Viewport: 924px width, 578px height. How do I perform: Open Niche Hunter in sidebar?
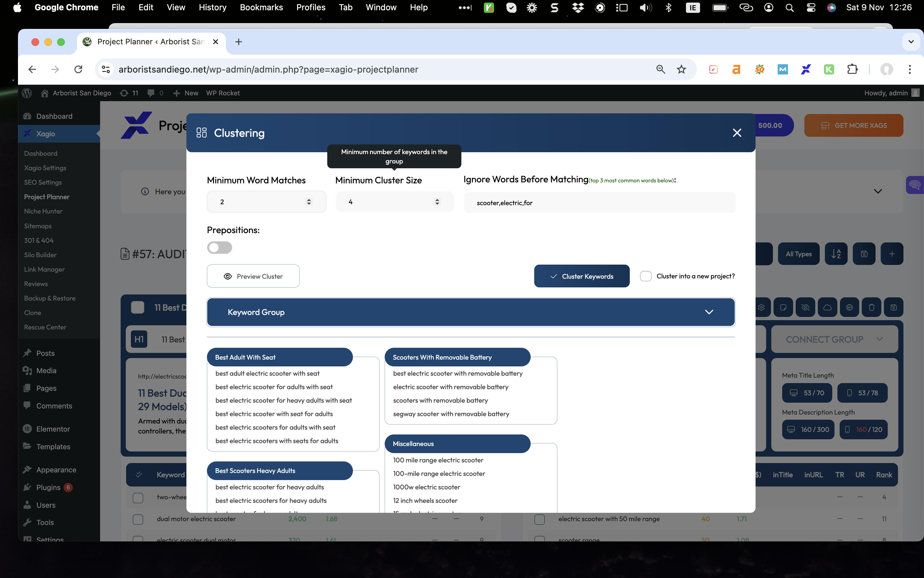[x=43, y=211]
